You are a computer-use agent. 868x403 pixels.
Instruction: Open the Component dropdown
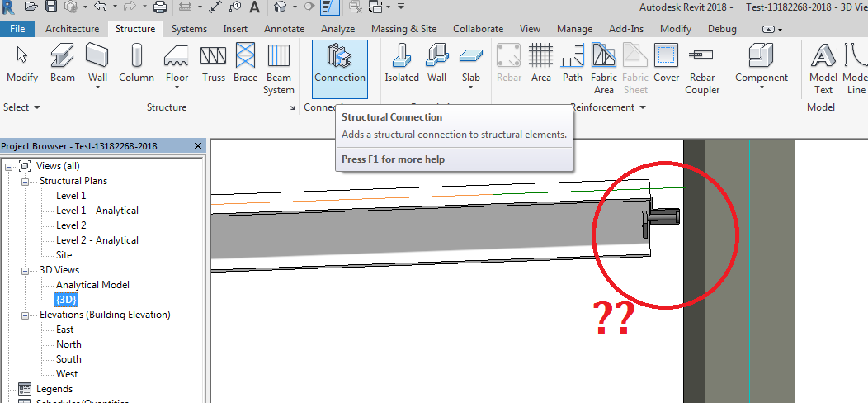(x=762, y=88)
